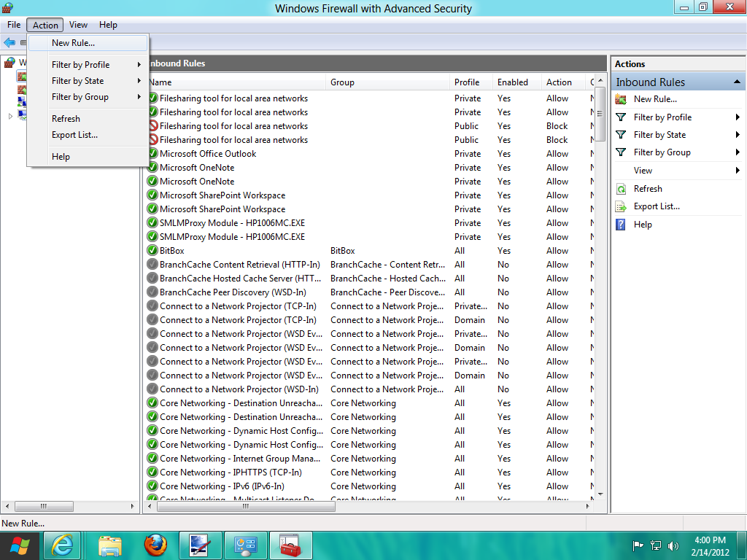Click the network tray icon
The width and height of the screenshot is (747, 560).
click(656, 545)
